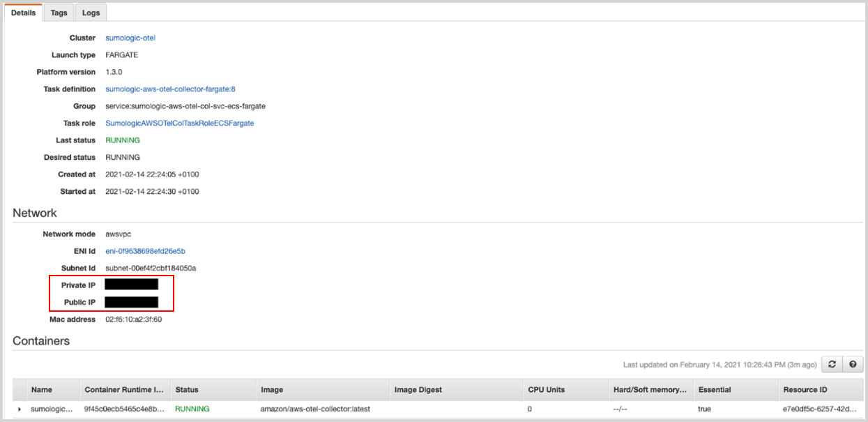The image size is (868, 422).
Task: Sort by Resource ID column header
Action: (x=805, y=390)
